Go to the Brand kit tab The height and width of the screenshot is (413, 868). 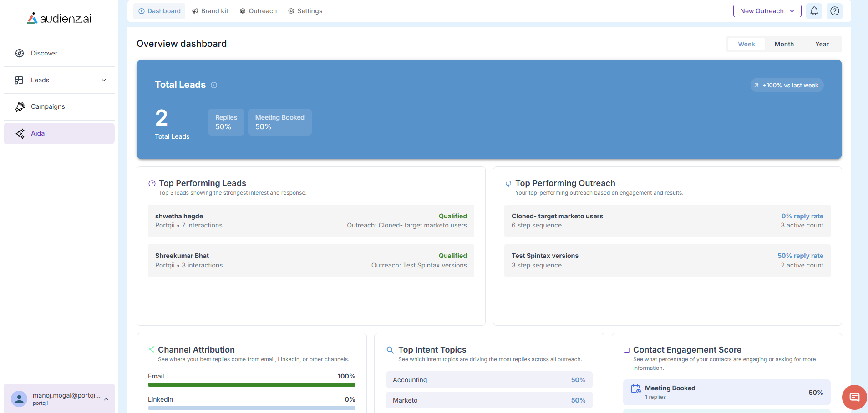(x=210, y=11)
